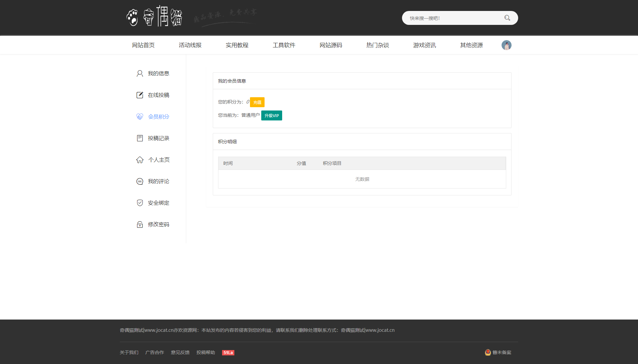Click the green 升级VIP button
This screenshot has height=364, width=638.
(272, 115)
